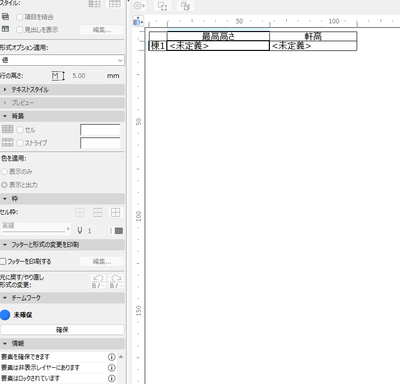Expand the プレビュー section
The width and height of the screenshot is (400, 384).
pyautogui.click(x=63, y=103)
